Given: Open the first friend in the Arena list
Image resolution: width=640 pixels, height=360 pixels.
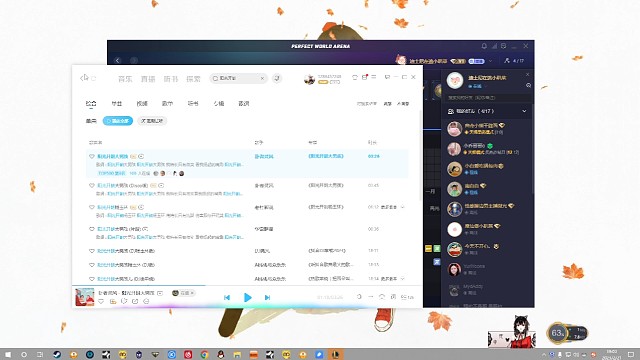Looking at the screenshot, I should [x=487, y=129].
